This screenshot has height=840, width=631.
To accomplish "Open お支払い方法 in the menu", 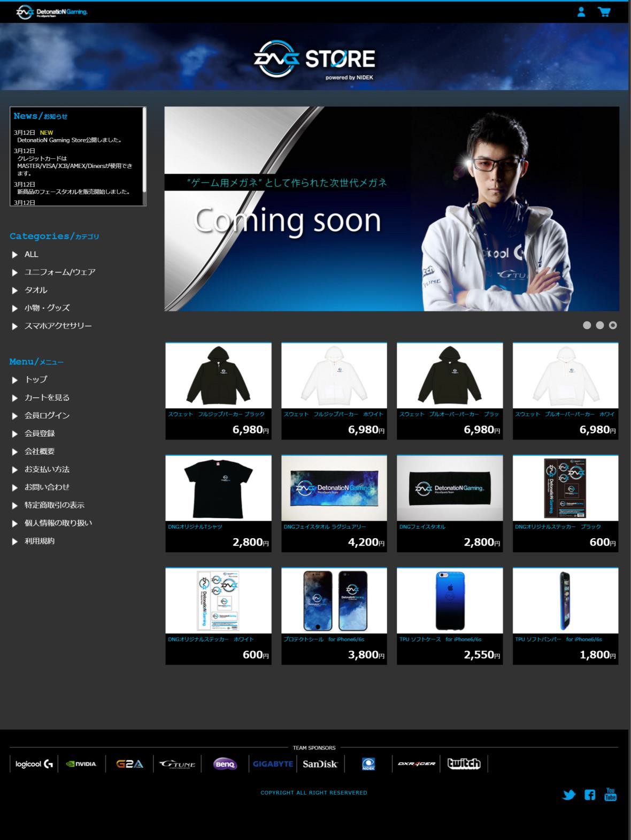I will coord(47,469).
